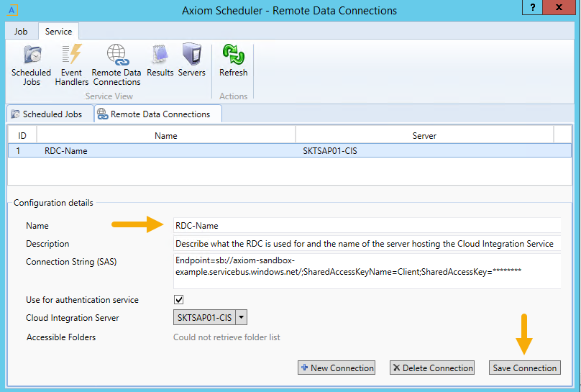
Task: Switch to the Scheduled Jobs document tab
Action: pos(50,114)
